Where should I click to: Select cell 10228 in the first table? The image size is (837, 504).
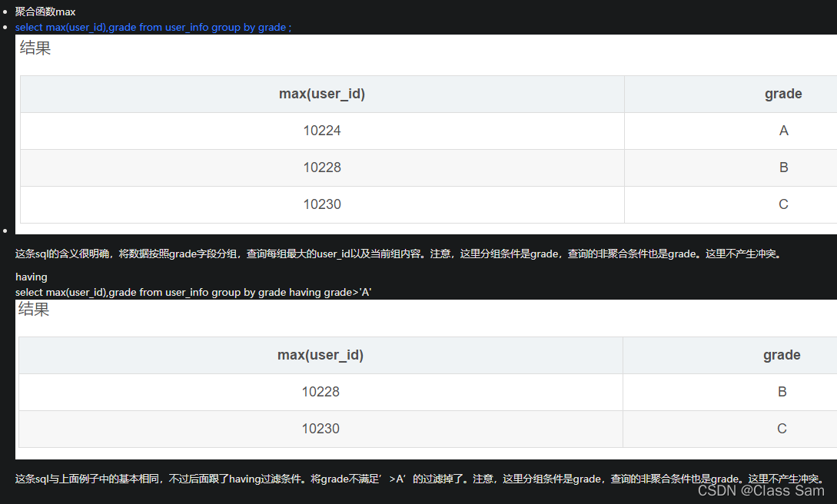point(322,167)
